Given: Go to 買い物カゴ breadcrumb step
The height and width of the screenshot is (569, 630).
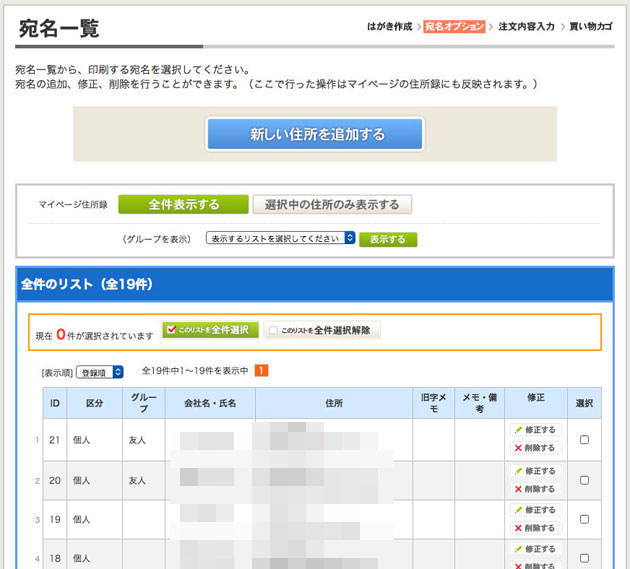Looking at the screenshot, I should (x=591, y=27).
